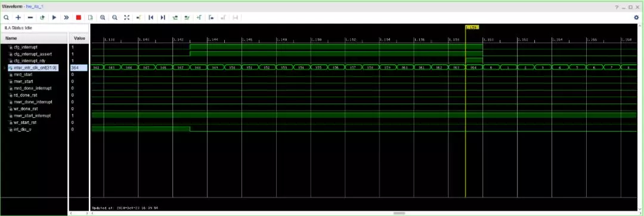Select the rd_done_rst signal
Screen dimensions: 644x216
[26, 95]
